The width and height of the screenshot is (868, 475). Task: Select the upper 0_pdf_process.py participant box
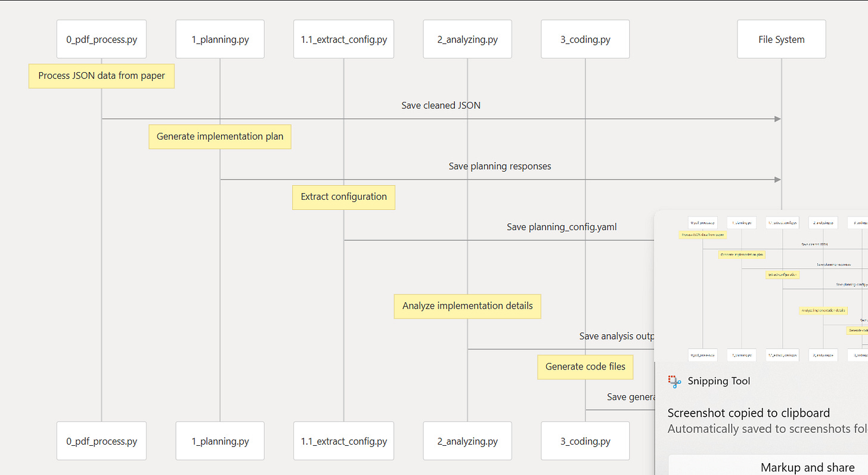tap(101, 39)
